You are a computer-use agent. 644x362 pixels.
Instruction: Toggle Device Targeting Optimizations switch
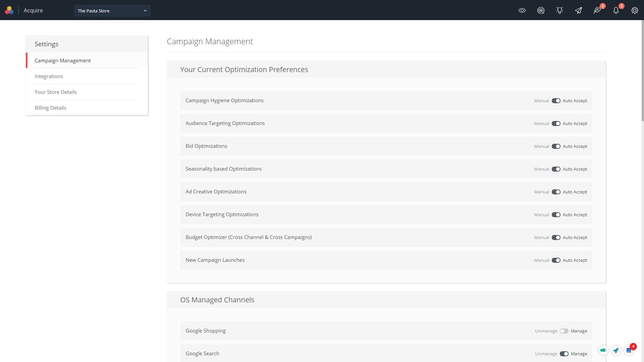coord(556,215)
